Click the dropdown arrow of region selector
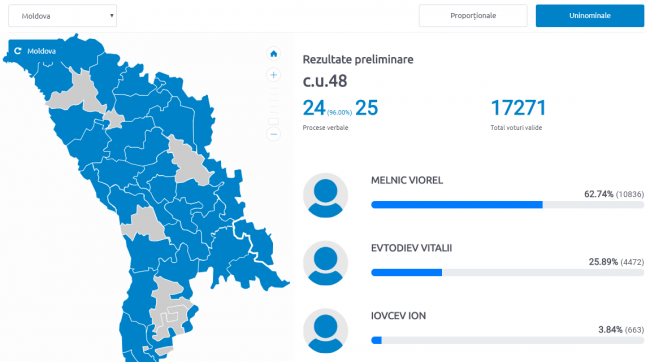Viewport: 650px width, 362px height. 112,16
